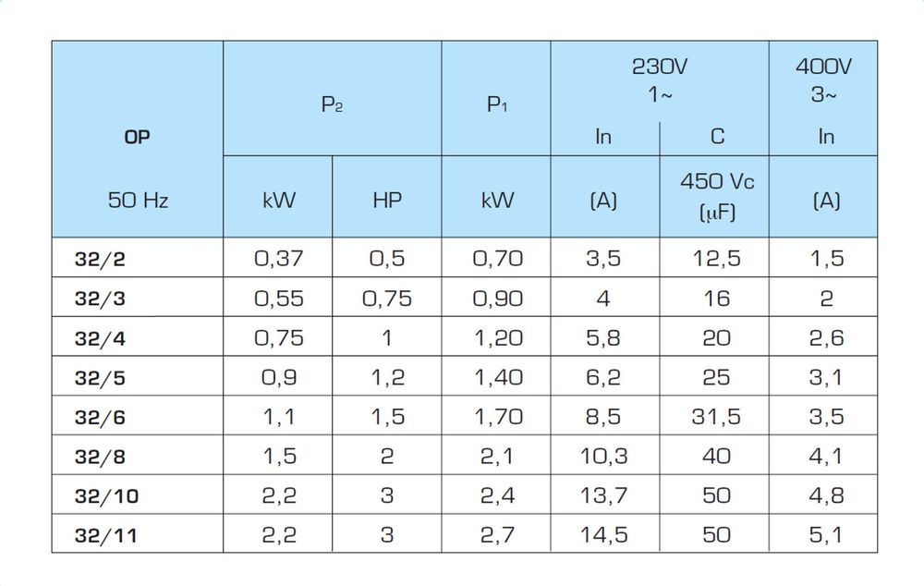Click the P1 column header

[x=496, y=104]
